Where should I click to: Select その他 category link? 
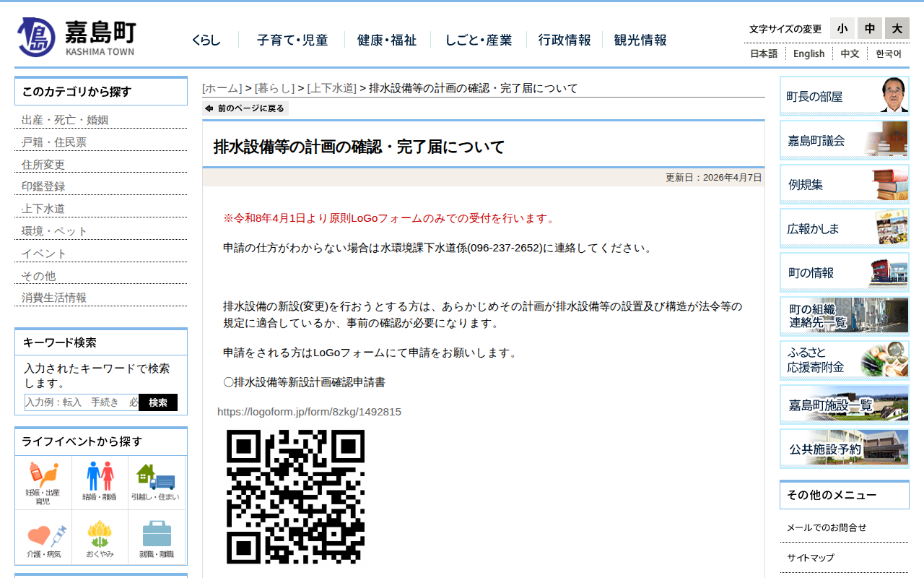[38, 276]
